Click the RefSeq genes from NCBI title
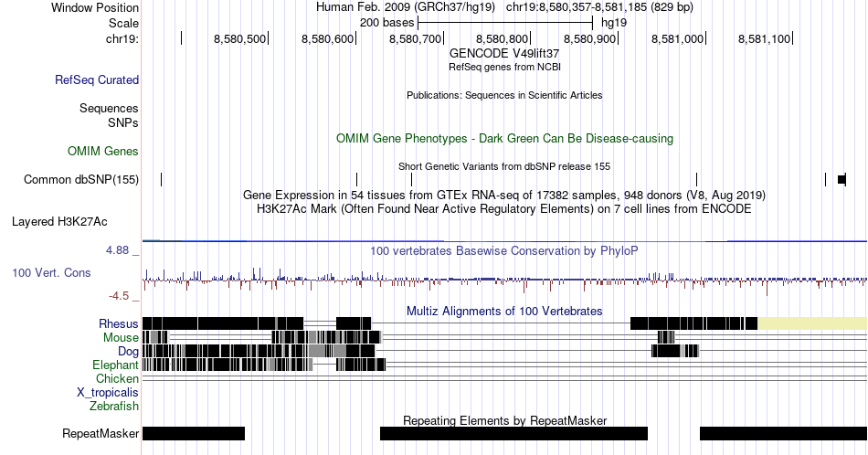Viewport: 868px width, 455px height. (x=504, y=67)
